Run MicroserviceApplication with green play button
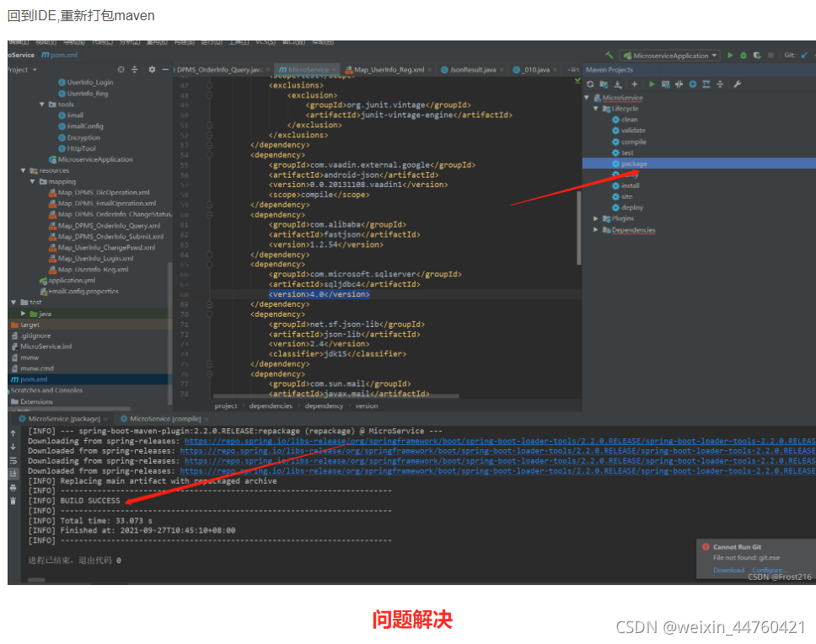 tap(731, 56)
